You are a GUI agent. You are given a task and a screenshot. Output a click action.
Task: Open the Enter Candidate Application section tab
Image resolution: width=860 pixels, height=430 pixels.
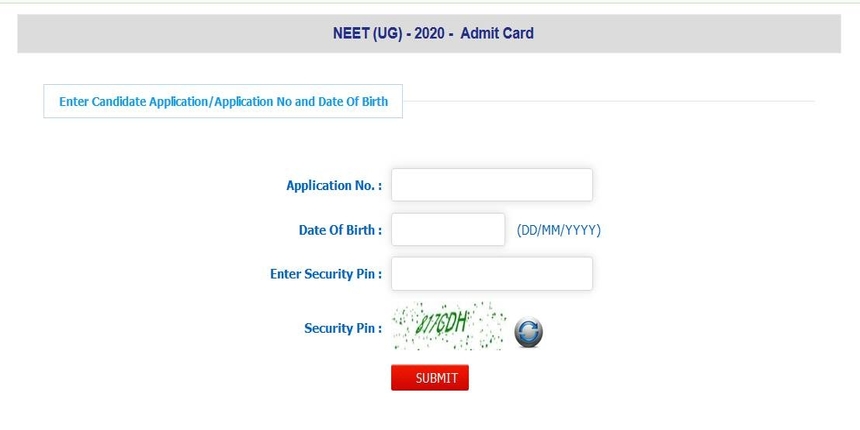[223, 101]
